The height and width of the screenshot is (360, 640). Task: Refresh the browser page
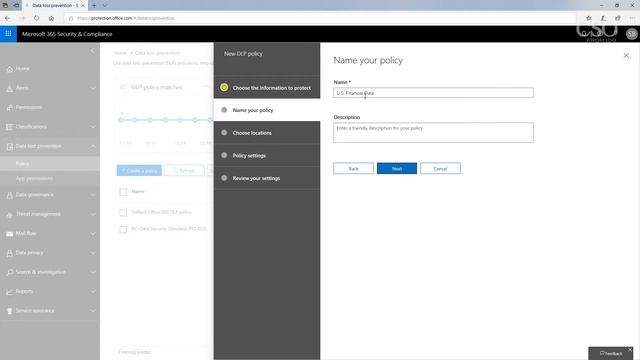[36, 18]
